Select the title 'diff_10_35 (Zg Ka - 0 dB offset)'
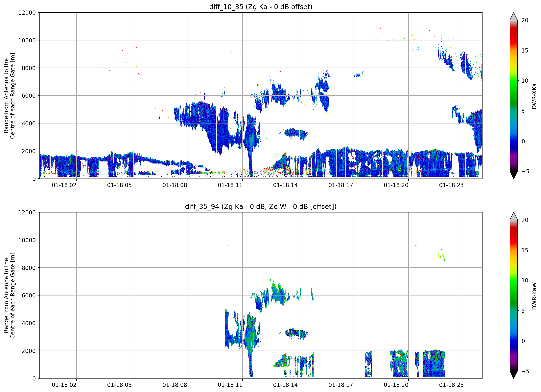 tap(261, 7)
